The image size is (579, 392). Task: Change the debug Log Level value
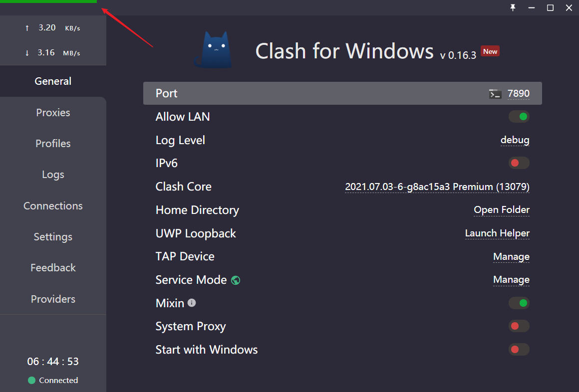(x=515, y=140)
